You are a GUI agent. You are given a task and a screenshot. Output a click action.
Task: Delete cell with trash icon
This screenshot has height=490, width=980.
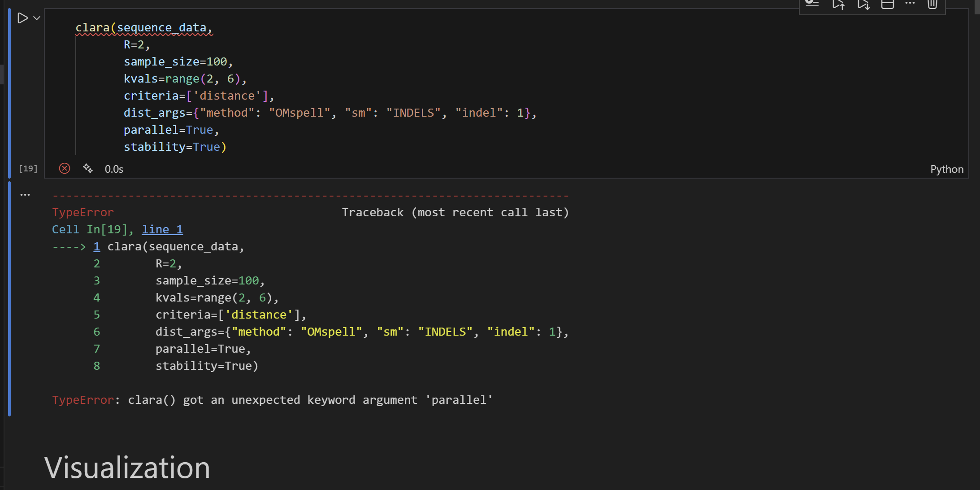tap(932, 4)
